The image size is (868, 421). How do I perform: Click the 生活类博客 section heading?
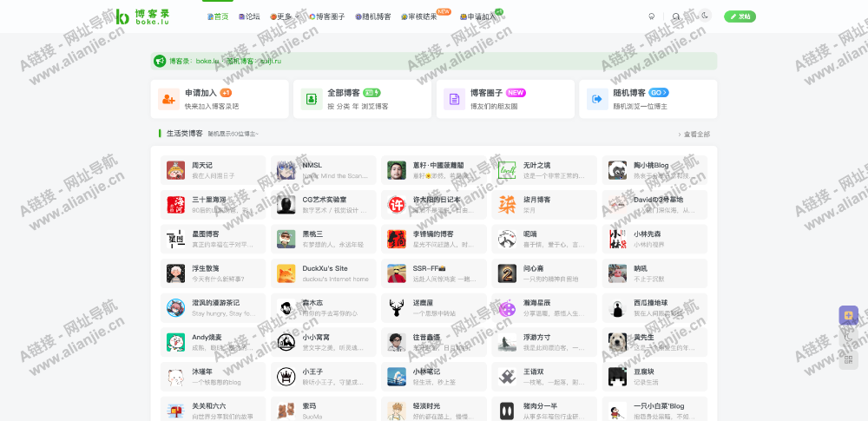point(185,134)
